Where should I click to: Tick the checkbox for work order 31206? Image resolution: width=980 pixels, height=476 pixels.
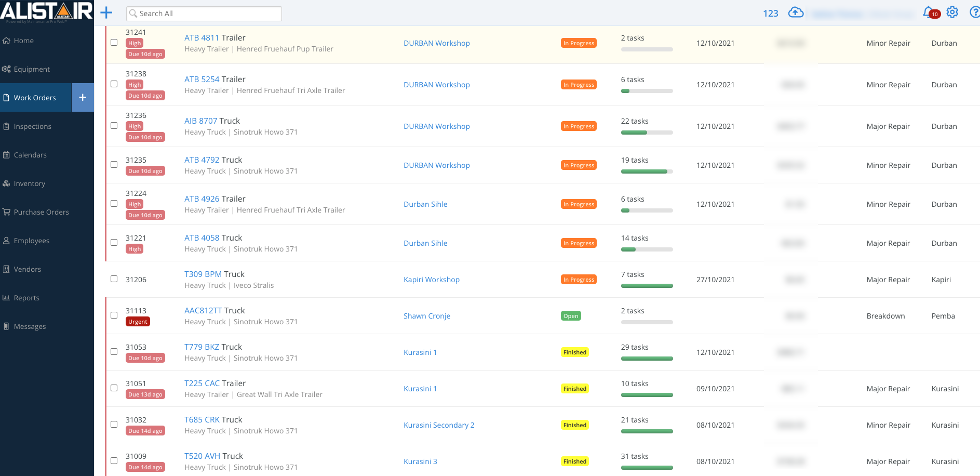114,279
